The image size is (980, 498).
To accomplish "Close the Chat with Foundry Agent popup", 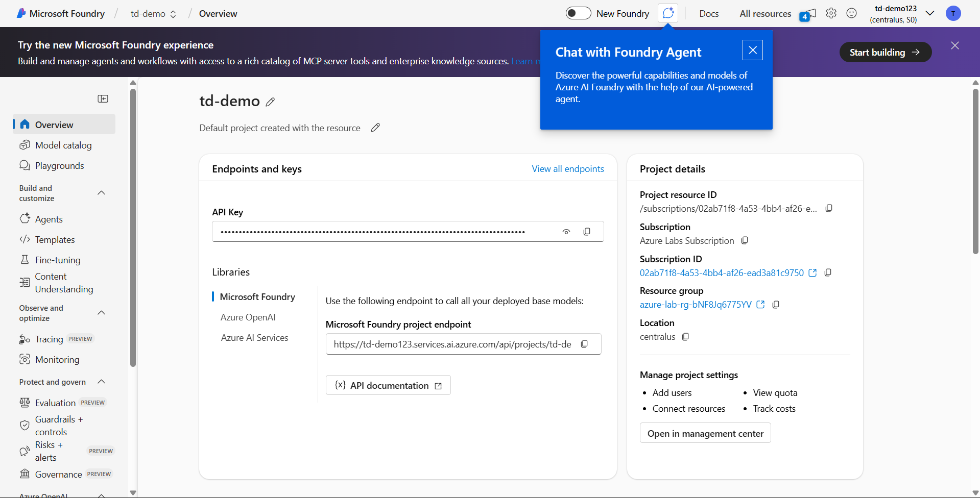I will (752, 50).
